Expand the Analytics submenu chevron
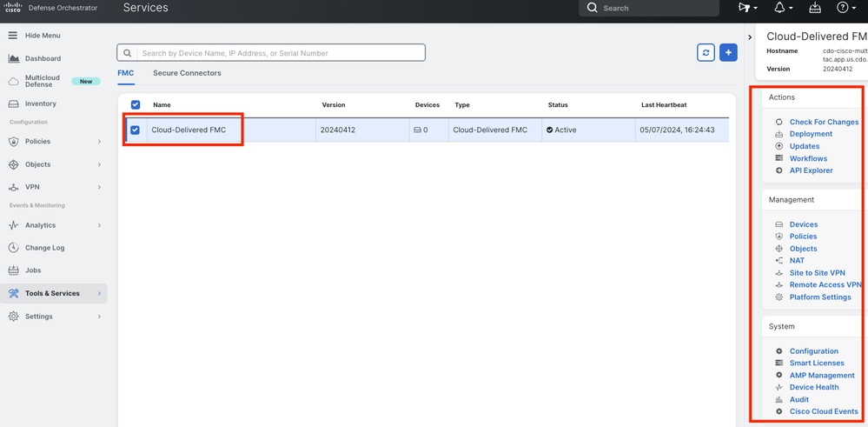868x427 pixels. point(100,225)
